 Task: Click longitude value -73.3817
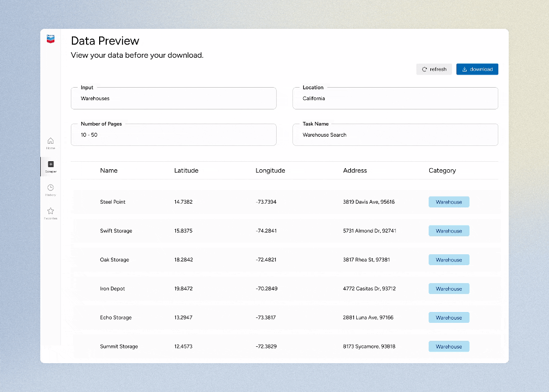[x=266, y=317]
